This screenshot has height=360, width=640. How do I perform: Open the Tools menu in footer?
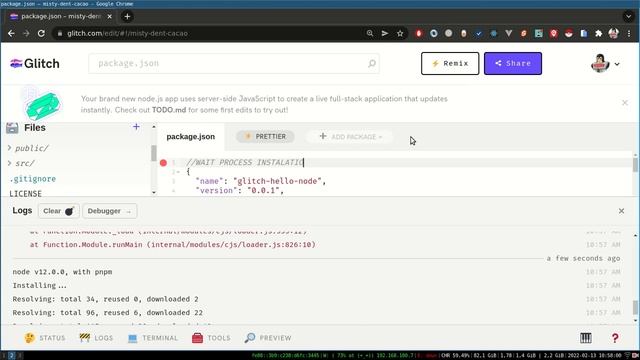point(211,338)
